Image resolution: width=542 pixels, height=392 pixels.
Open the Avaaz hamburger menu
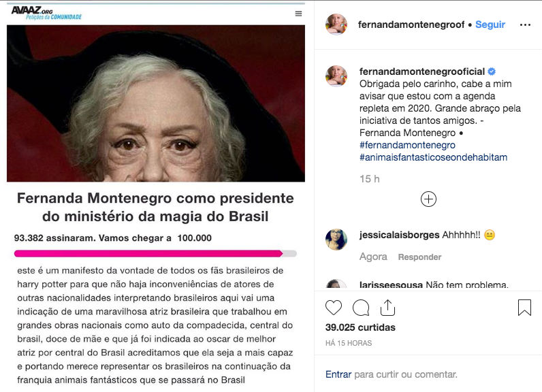tap(299, 14)
